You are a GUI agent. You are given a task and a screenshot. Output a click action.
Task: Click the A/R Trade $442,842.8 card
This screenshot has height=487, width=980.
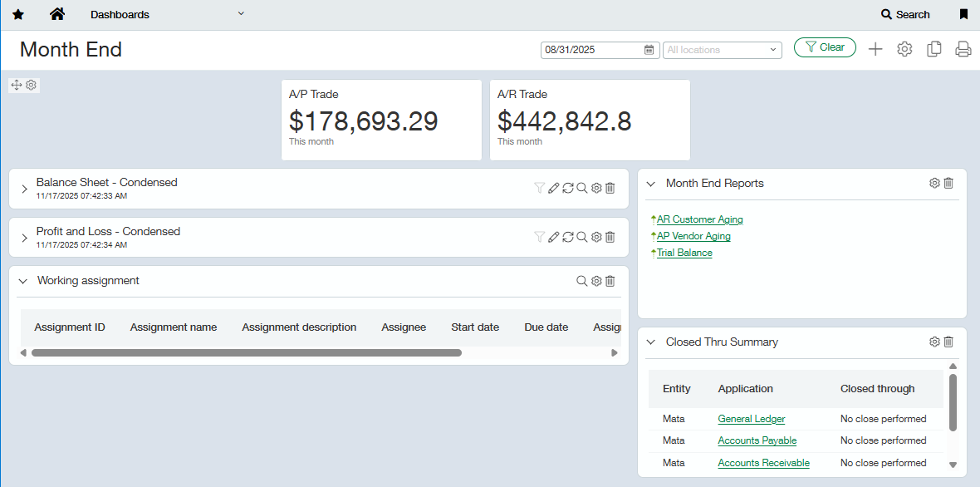point(590,120)
